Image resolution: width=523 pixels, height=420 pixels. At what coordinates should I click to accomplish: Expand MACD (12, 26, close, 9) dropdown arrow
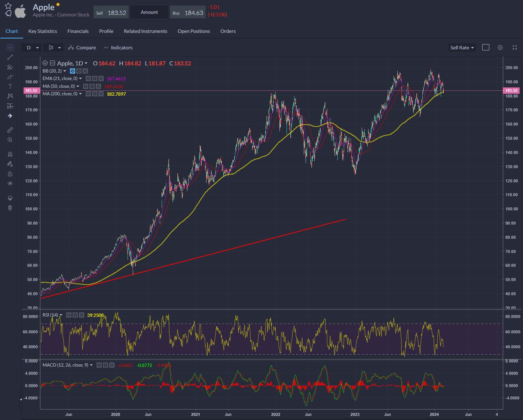point(91,365)
